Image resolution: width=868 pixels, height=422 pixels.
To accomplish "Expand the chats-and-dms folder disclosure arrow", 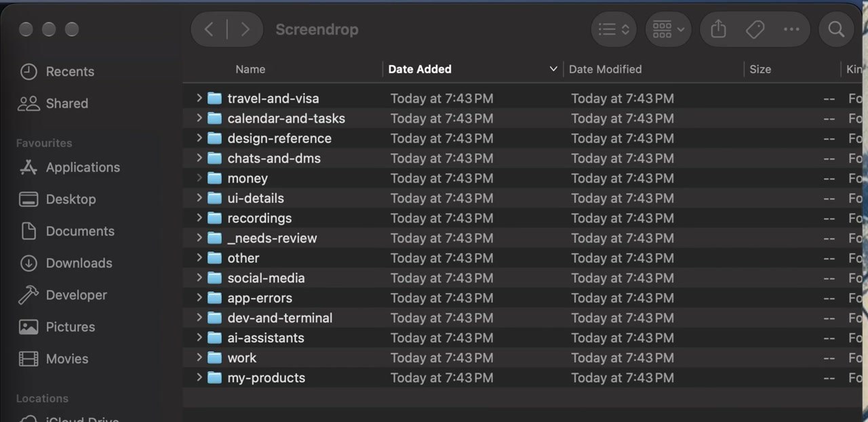I will click(199, 158).
